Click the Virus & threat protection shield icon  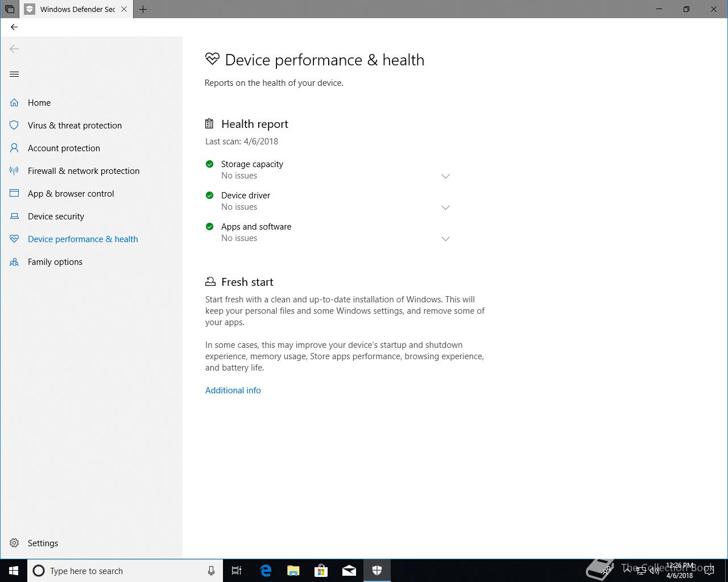tap(14, 126)
